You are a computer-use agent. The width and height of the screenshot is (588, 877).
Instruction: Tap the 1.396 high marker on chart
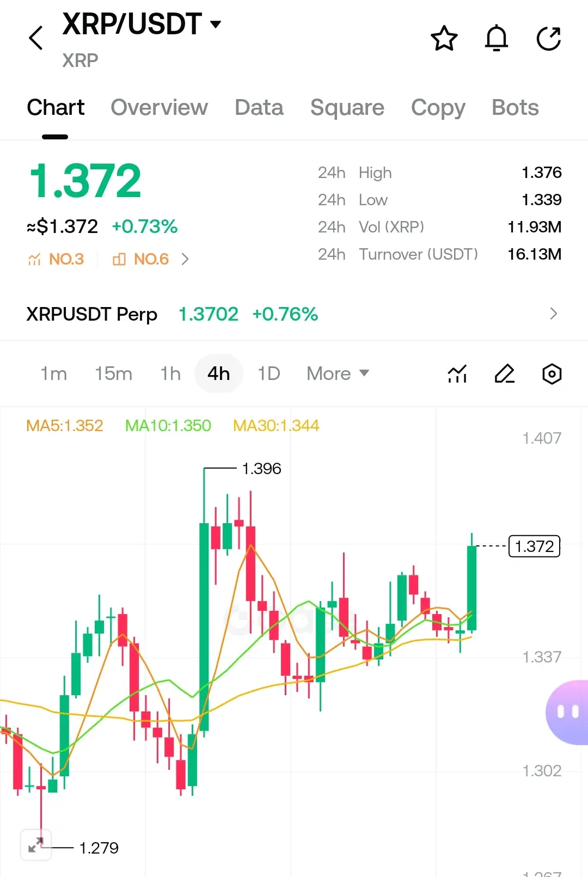coord(261,468)
